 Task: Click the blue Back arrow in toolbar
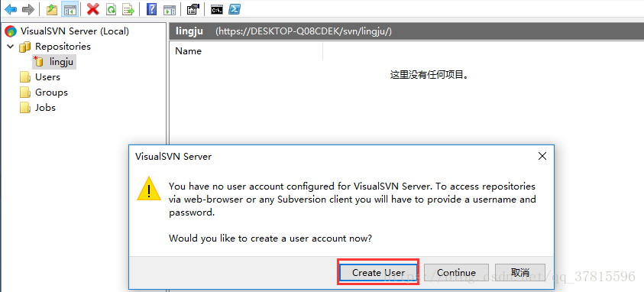point(11,9)
